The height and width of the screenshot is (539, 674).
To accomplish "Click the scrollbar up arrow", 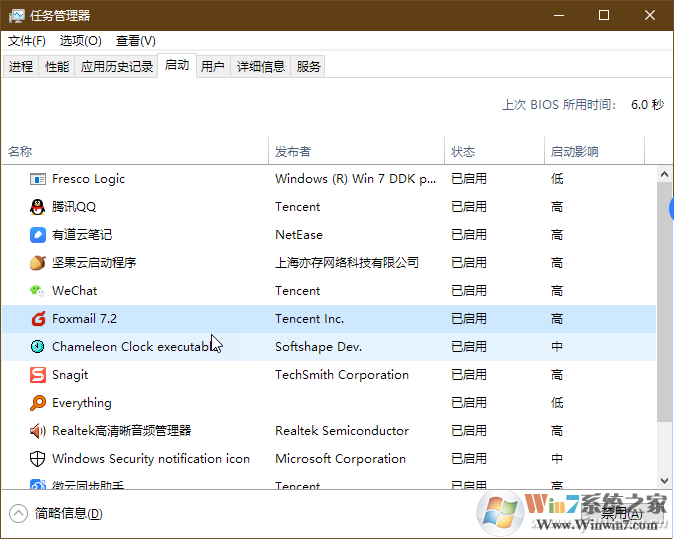I will tap(665, 174).
